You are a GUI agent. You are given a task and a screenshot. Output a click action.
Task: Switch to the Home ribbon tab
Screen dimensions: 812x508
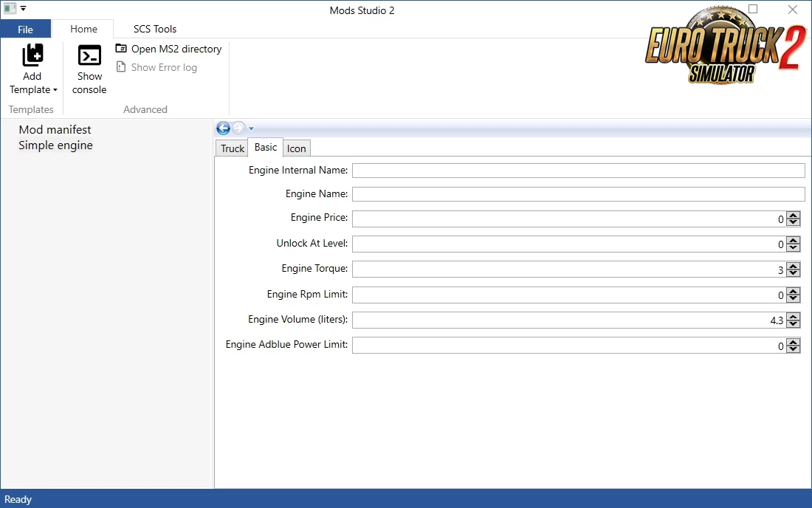click(84, 29)
